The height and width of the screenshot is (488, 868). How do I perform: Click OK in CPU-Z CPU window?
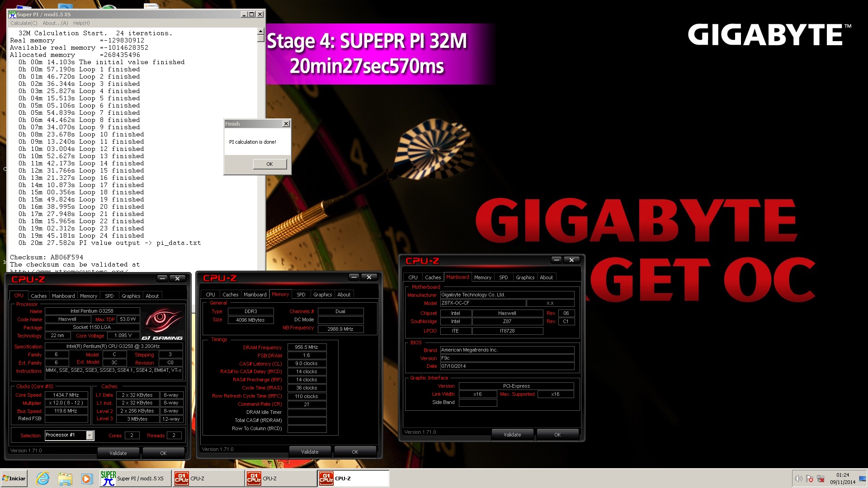[163, 453]
